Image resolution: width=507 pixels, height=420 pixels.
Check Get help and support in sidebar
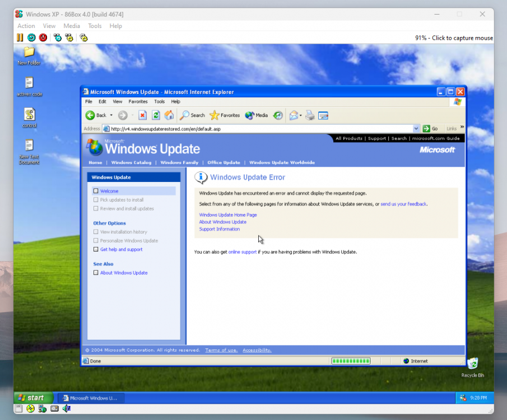point(97,250)
